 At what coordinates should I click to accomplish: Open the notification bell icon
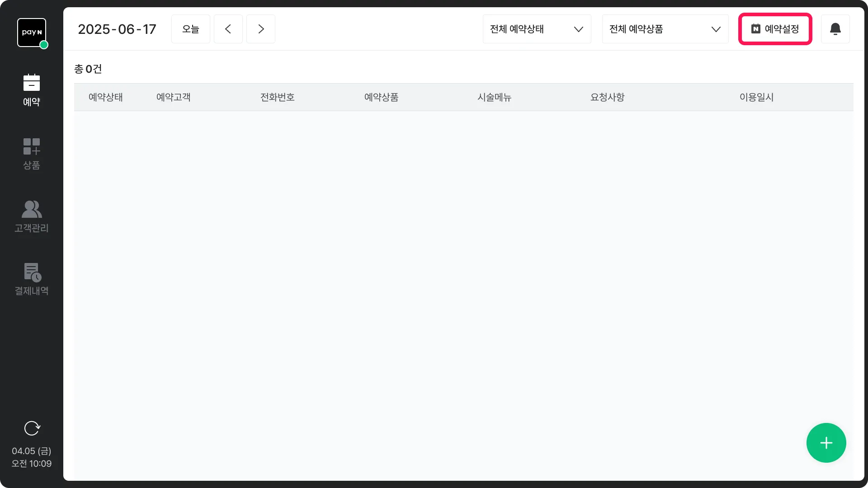coord(835,29)
